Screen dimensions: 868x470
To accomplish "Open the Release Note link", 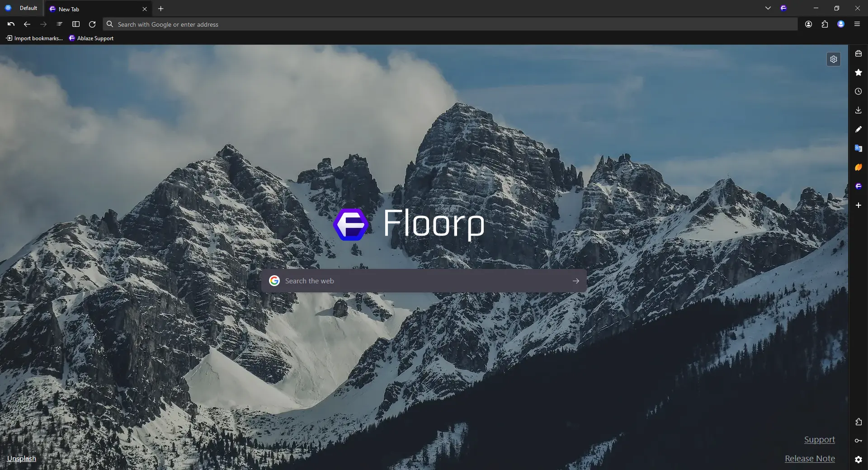I will tap(809, 458).
